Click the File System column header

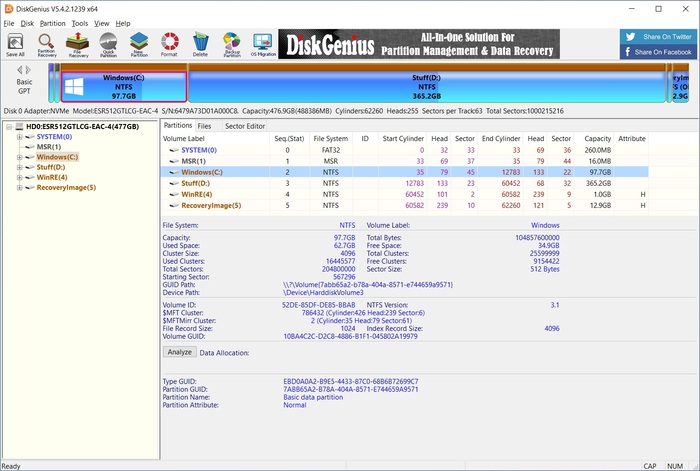click(331, 138)
